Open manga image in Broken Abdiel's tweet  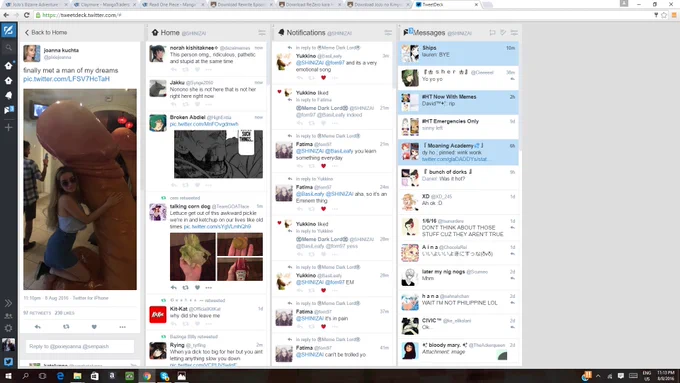pos(218,154)
